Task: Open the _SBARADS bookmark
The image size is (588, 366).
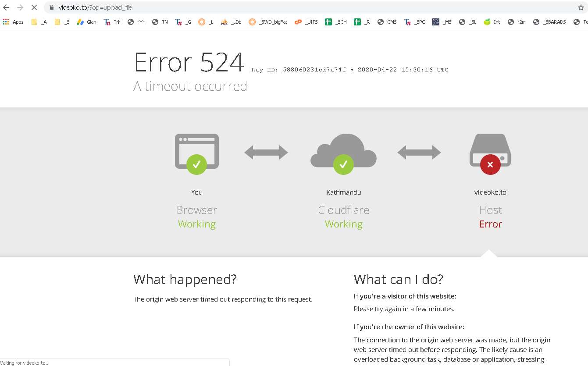Action: pyautogui.click(x=549, y=22)
